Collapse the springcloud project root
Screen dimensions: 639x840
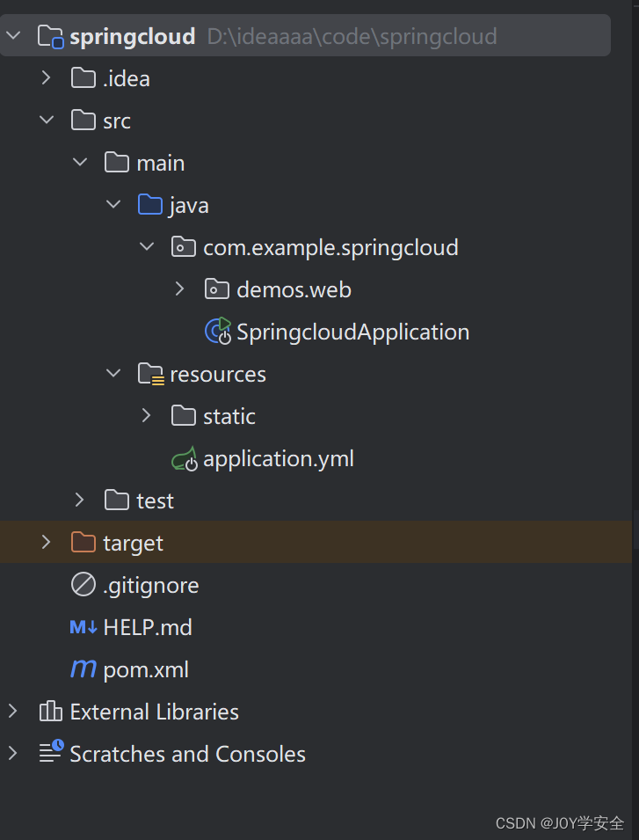coord(13,35)
